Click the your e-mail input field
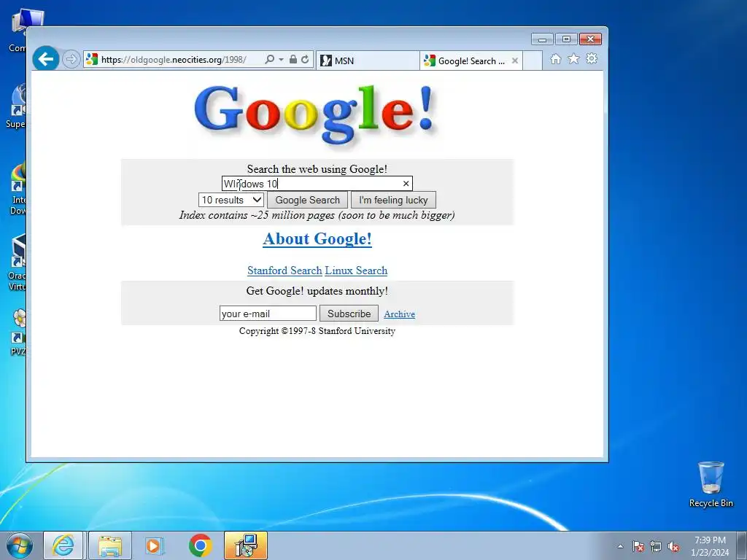The width and height of the screenshot is (747, 560). click(x=268, y=314)
